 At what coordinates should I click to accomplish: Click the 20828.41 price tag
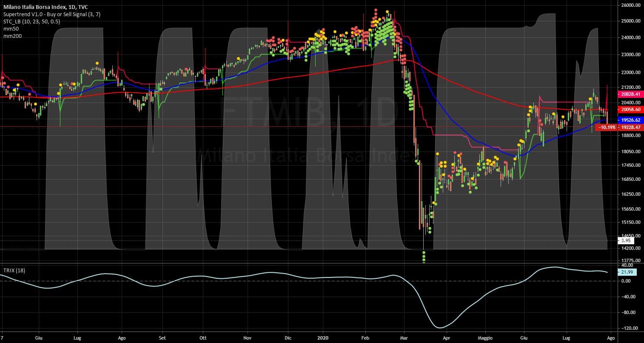click(630, 94)
